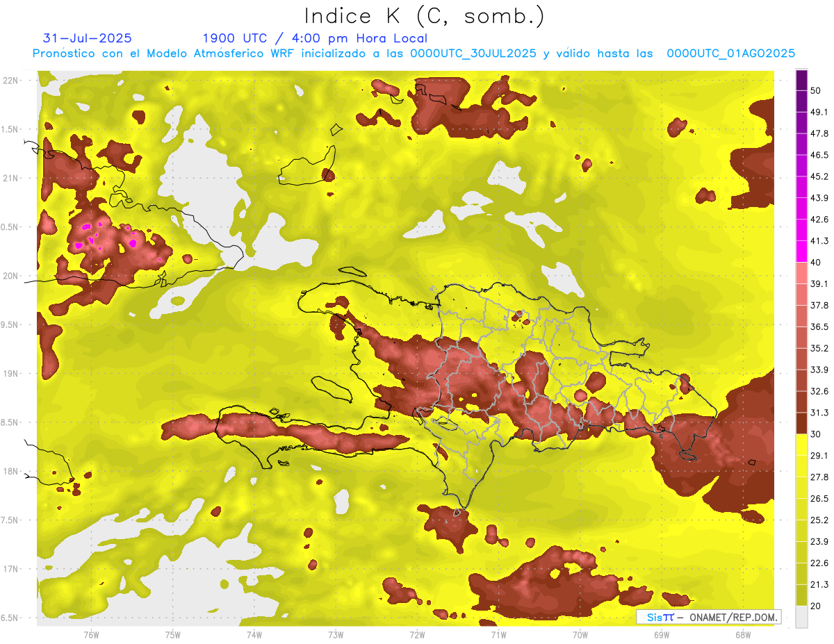Click the olive swatch between 20 and 21.3

click(x=801, y=595)
